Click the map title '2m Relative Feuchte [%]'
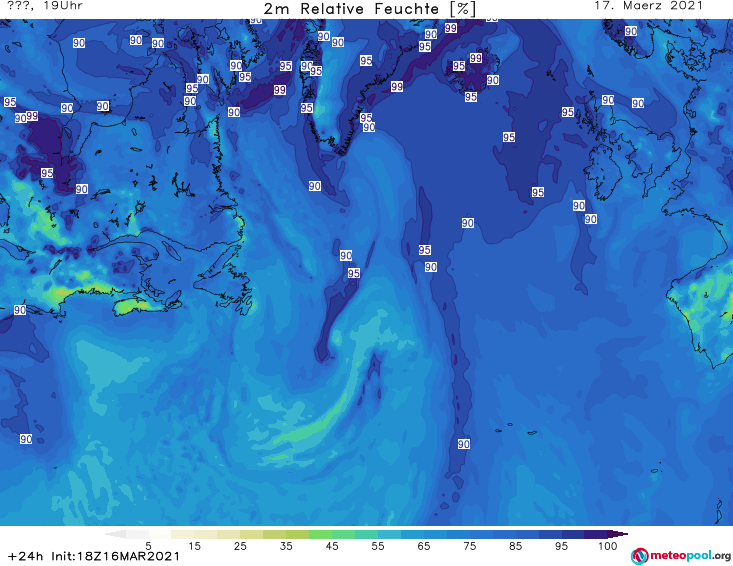 (x=370, y=9)
